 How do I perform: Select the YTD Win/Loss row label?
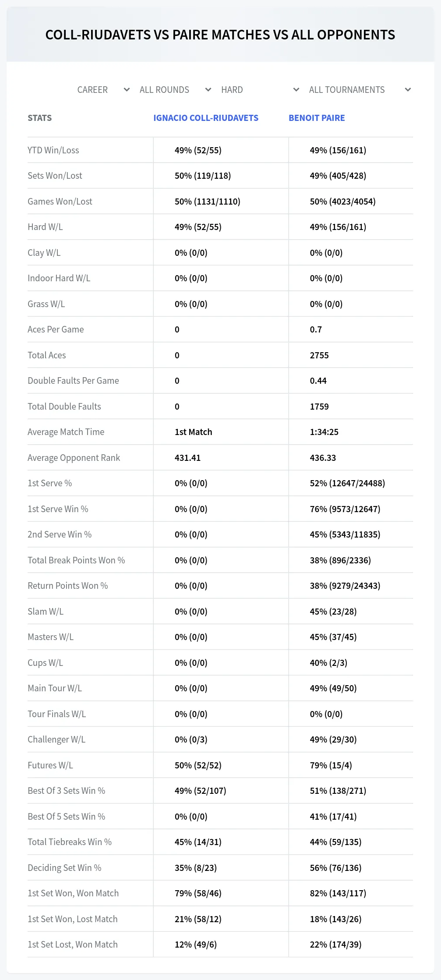coord(53,150)
